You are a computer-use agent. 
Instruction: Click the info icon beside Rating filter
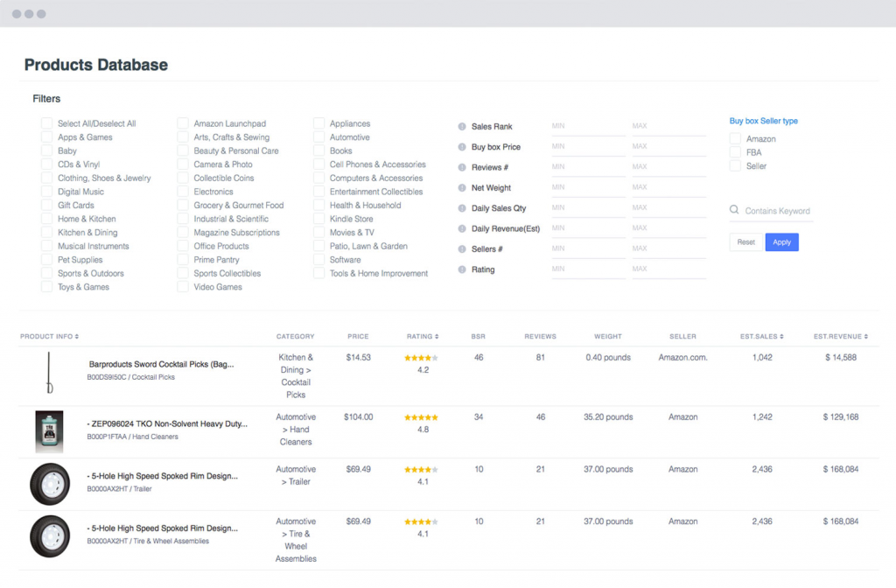pyautogui.click(x=461, y=269)
